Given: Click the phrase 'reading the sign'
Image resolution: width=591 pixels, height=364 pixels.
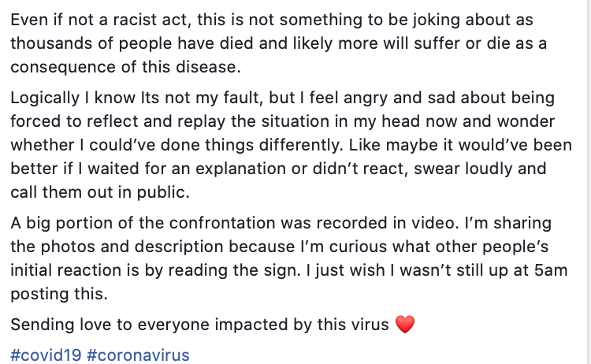Looking at the screenshot, I should click(234, 270).
